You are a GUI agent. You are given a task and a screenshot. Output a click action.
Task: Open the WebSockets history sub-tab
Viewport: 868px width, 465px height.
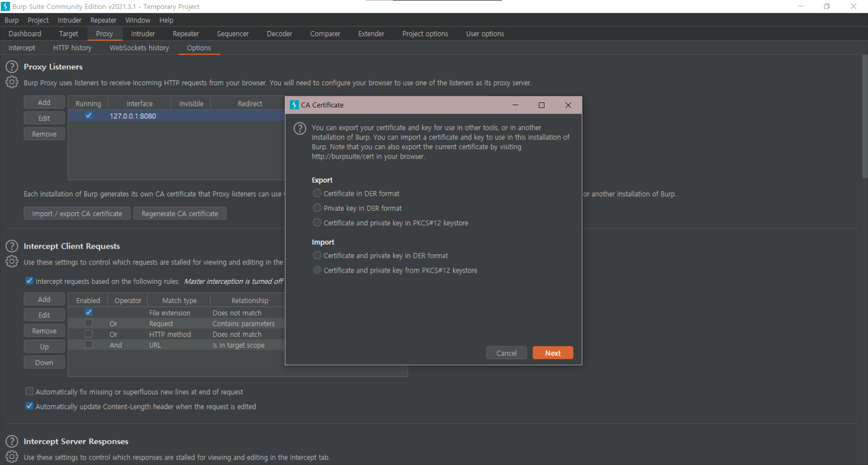pos(139,48)
